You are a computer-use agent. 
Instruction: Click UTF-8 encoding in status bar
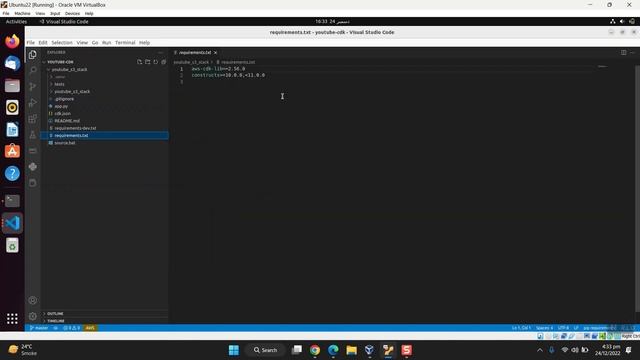563,328
